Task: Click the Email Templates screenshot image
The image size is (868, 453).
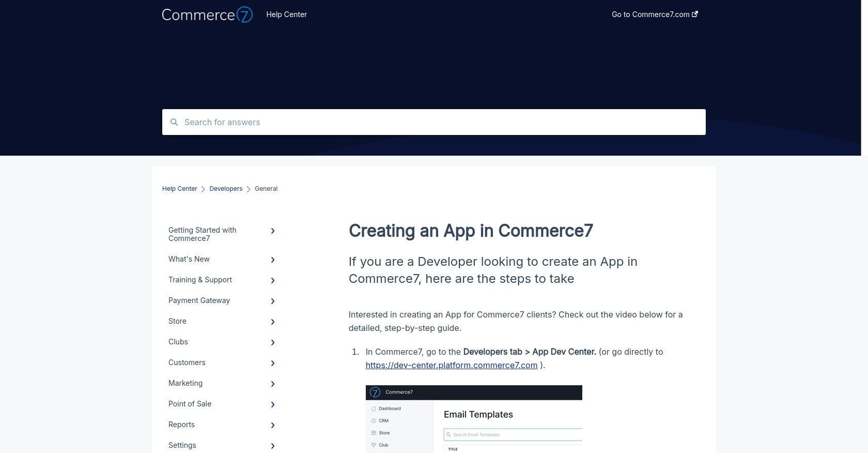Action: (x=474, y=419)
